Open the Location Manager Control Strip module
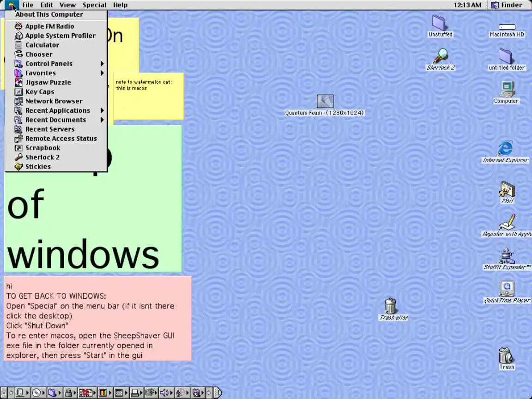Image resolution: width=532 pixels, height=399 pixels. point(88,393)
